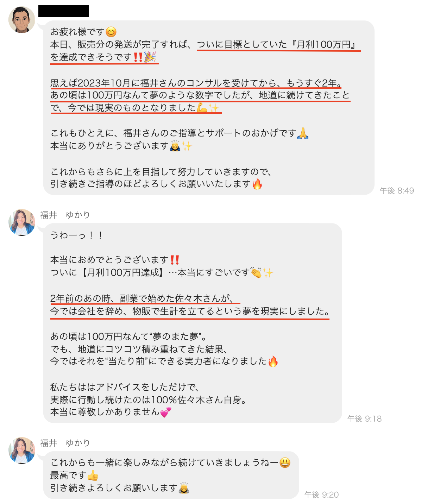Viewport: 421px width, 504px height.
Task: Click the cartoon male avatar at top
Action: click(x=22, y=19)
